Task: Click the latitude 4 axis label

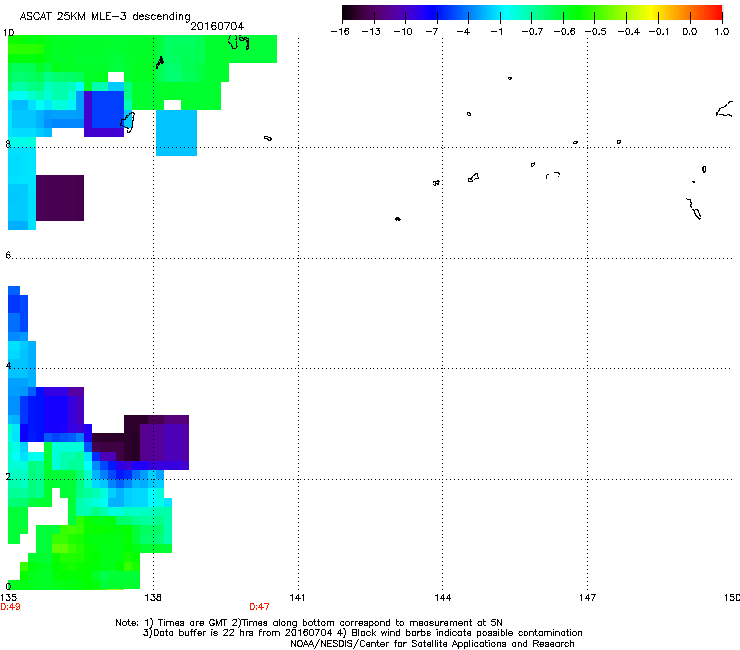Action: [8, 365]
